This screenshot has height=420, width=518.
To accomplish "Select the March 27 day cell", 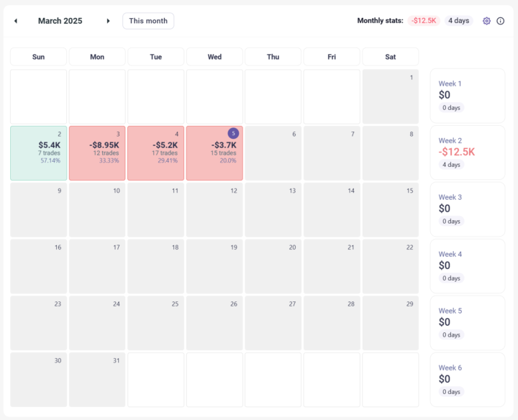I will 273,323.
